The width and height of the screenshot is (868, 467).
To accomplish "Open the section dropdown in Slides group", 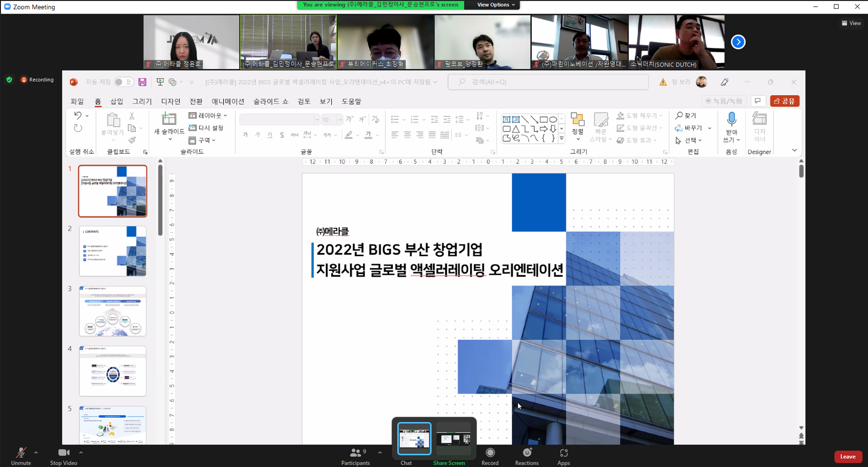I will (x=203, y=140).
